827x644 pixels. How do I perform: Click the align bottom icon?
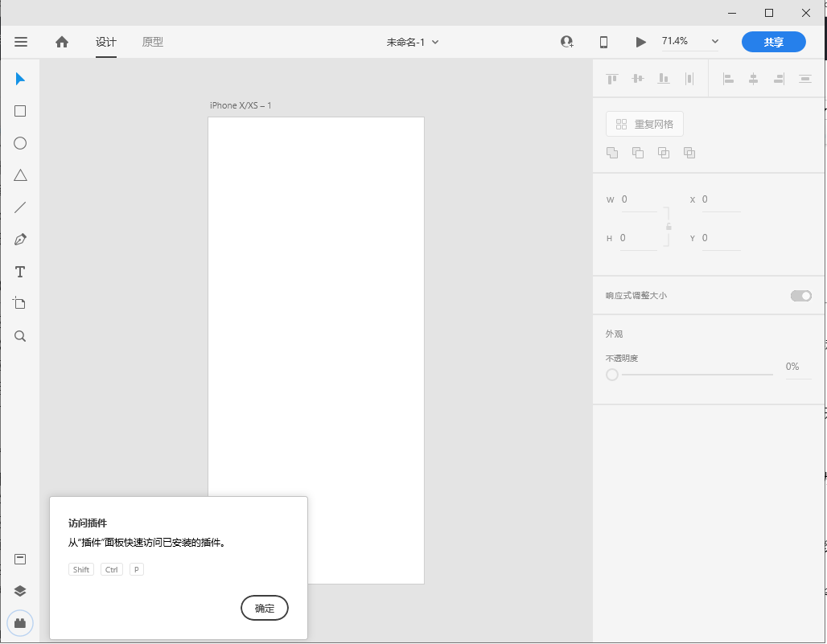point(664,79)
